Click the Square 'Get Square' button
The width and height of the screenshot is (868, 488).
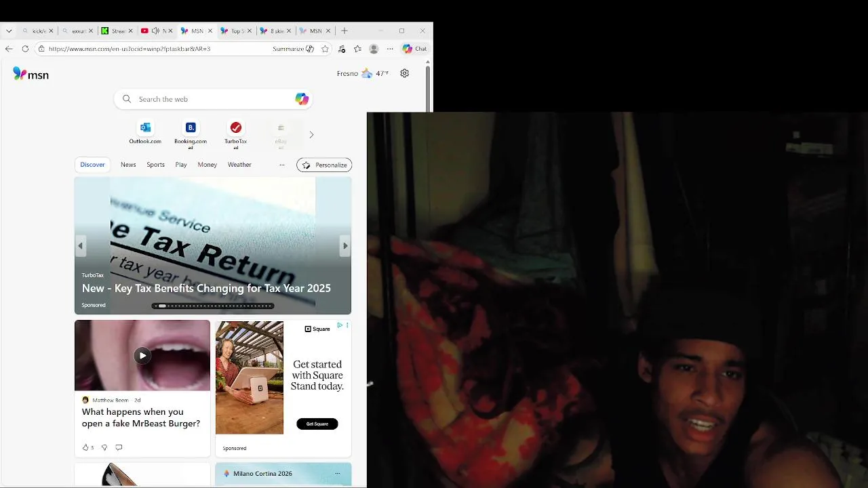click(x=317, y=424)
